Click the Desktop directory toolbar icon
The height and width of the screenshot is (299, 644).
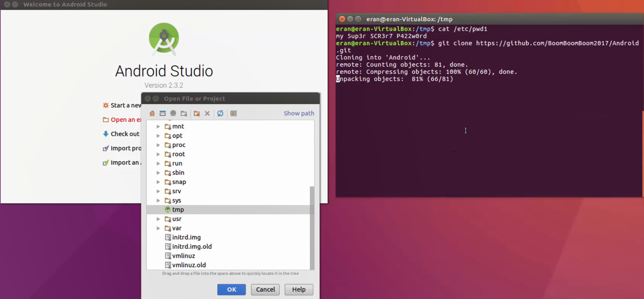click(x=163, y=113)
